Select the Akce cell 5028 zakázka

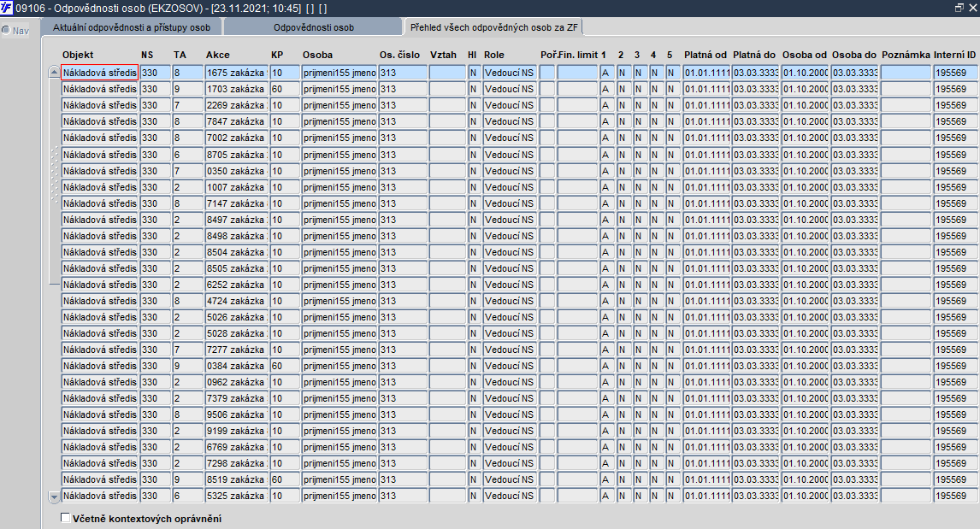(236, 333)
